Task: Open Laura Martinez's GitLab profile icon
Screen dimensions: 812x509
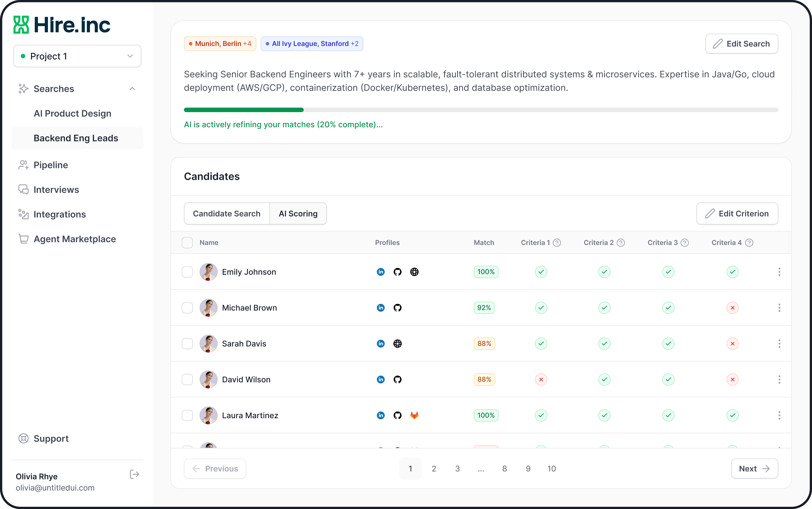Action: (x=414, y=415)
